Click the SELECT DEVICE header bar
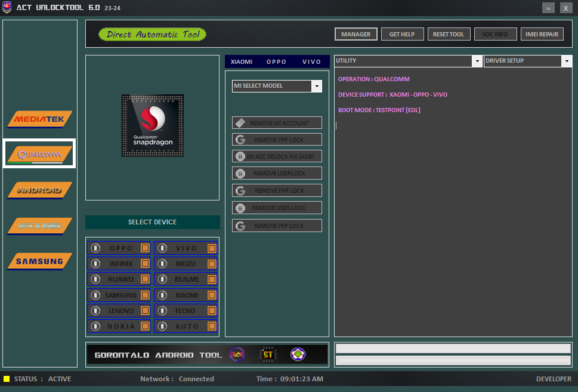This screenshot has width=578, height=392. click(153, 222)
